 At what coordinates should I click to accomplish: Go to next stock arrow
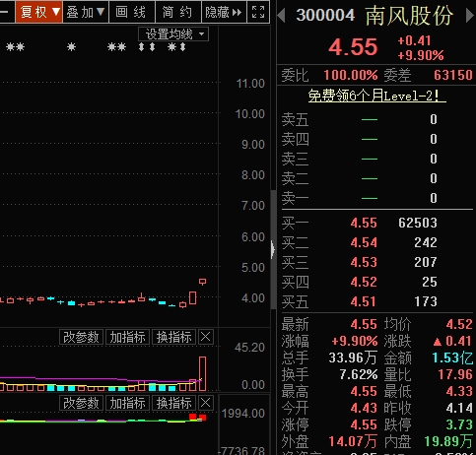coord(470,15)
